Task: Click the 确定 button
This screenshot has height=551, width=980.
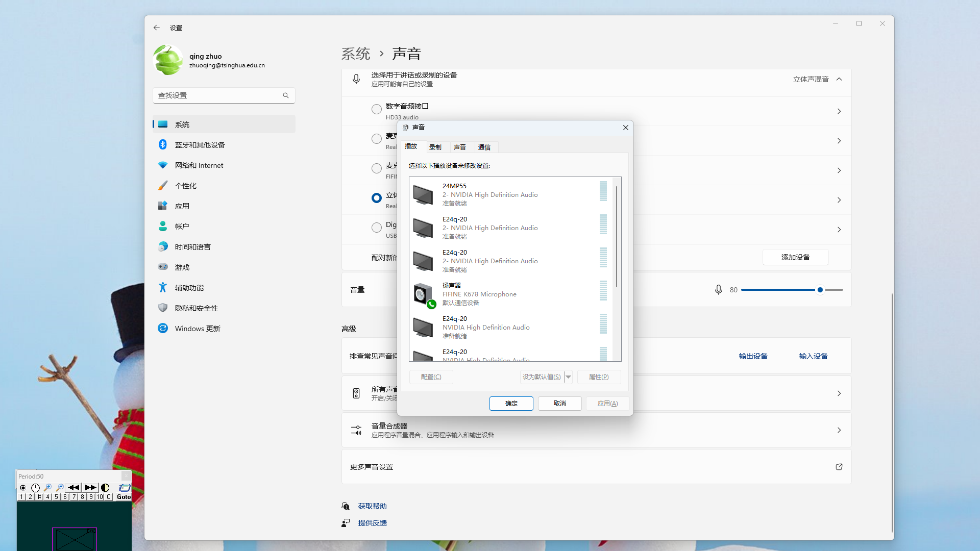Action: (x=511, y=404)
